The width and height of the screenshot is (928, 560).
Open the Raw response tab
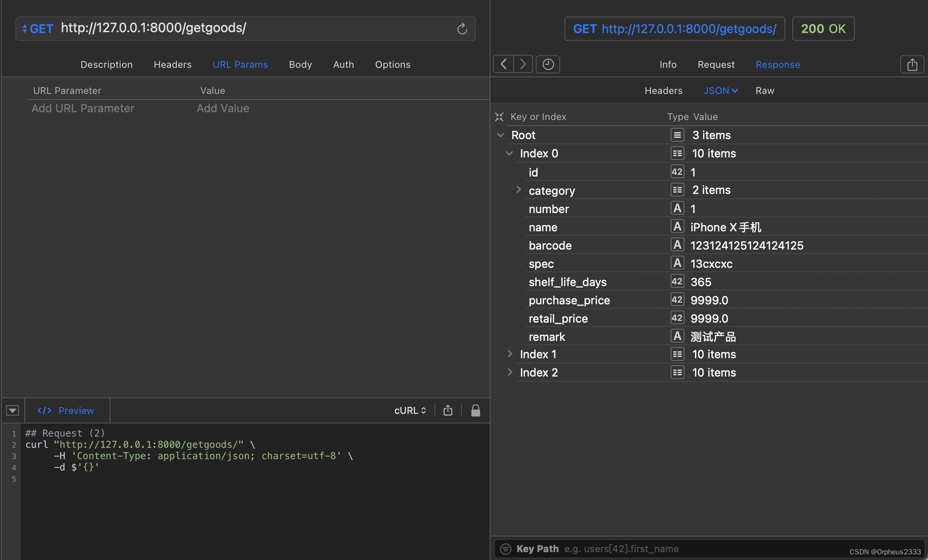pyautogui.click(x=764, y=90)
